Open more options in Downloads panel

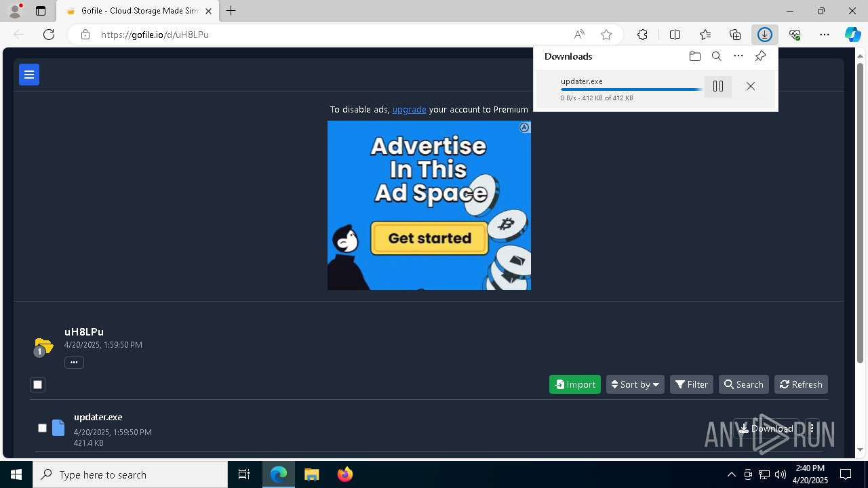(738, 56)
